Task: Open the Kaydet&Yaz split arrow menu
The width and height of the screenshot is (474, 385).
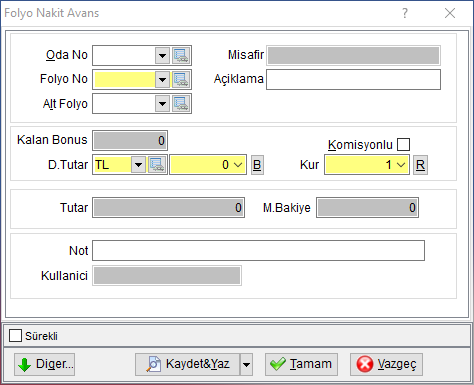Action: (246, 364)
